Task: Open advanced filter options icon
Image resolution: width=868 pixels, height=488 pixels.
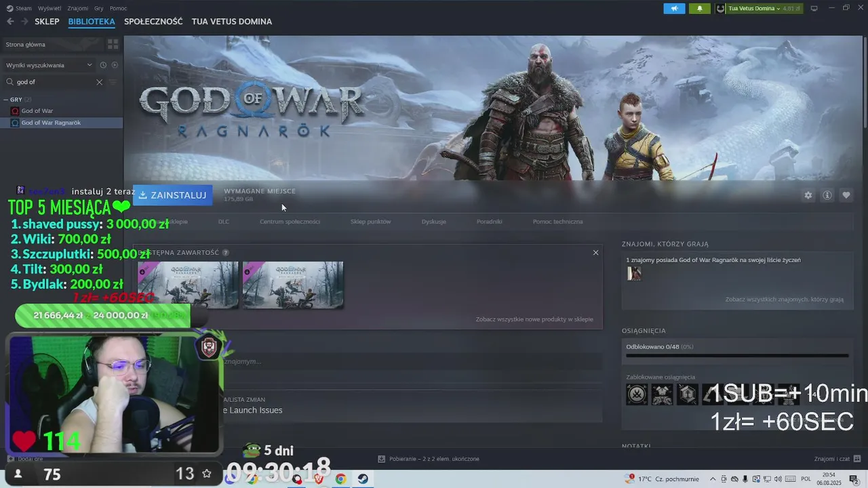Action: pos(113,82)
